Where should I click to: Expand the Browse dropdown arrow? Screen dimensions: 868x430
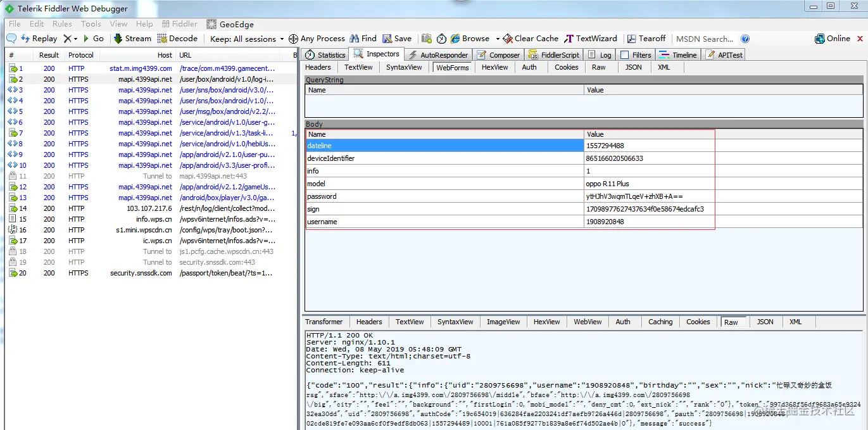coord(498,39)
